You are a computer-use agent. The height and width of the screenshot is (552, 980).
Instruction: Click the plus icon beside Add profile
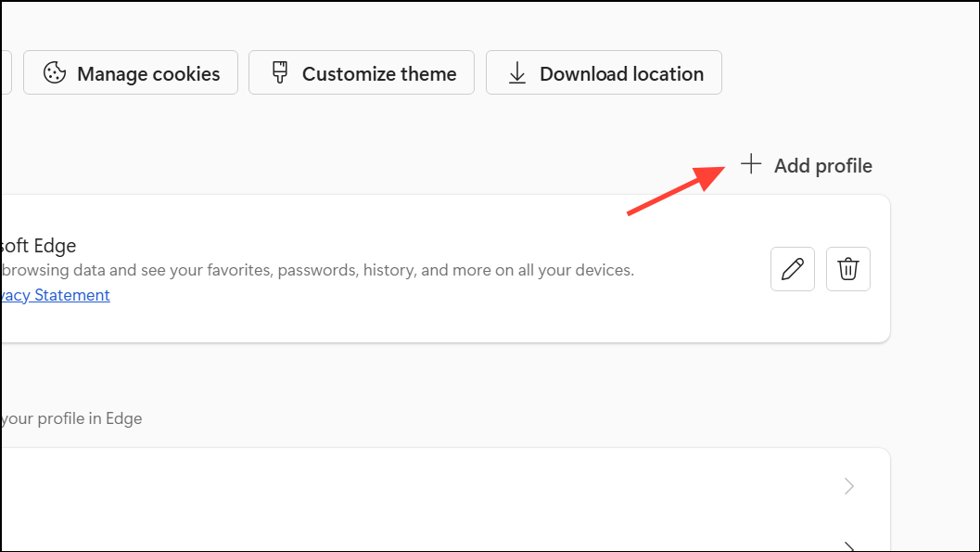click(x=751, y=164)
